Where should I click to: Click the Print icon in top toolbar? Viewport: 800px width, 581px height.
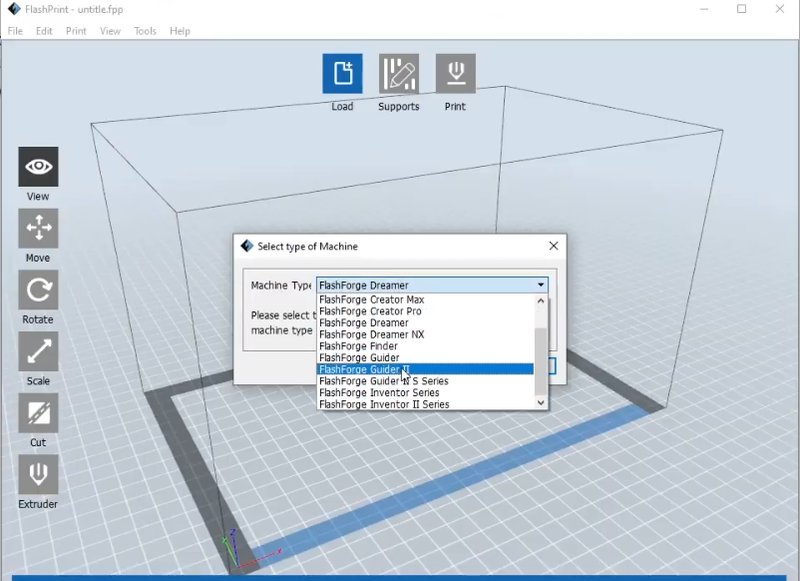click(x=455, y=74)
